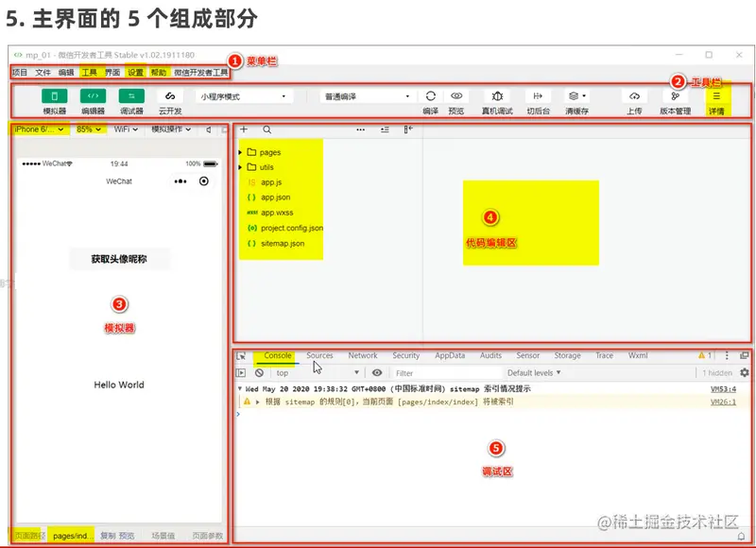756x548 pixels.
Task: Open the 工具 menu
Action: 89,73
